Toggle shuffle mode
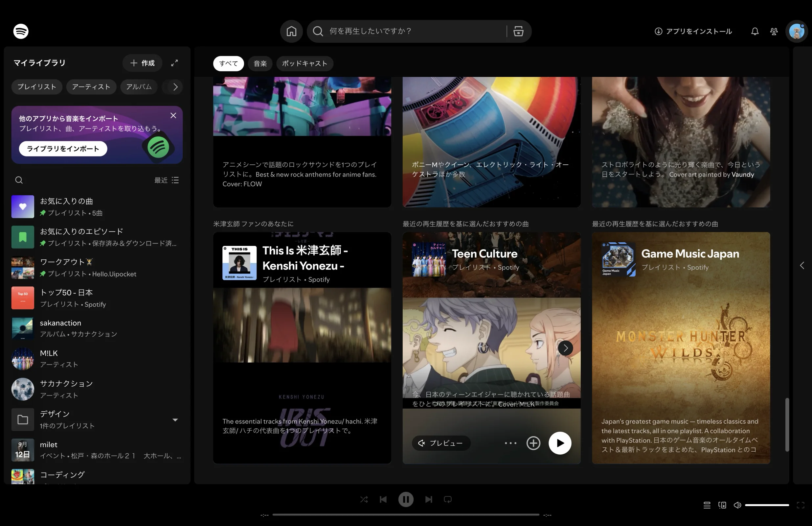Screen dimensions: 812x526 364,499
